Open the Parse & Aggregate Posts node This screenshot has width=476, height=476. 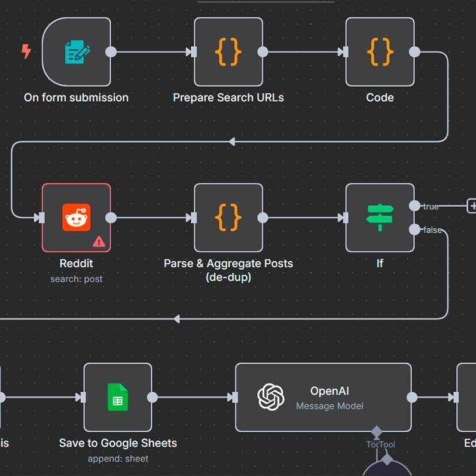tap(228, 218)
